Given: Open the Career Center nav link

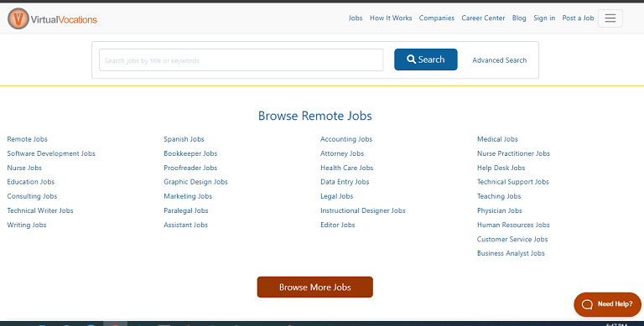Looking at the screenshot, I should 483,18.
